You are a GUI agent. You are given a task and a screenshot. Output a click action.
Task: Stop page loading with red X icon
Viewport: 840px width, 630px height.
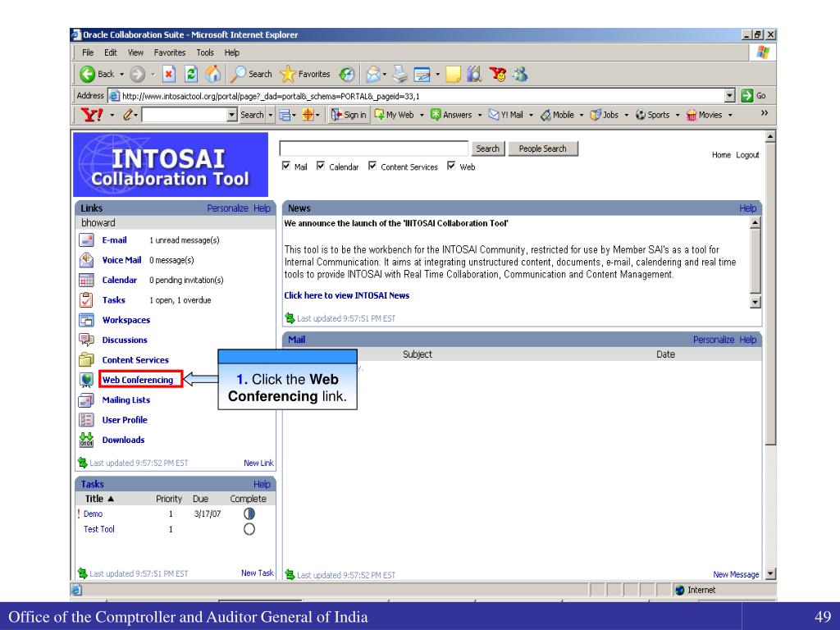(x=169, y=74)
